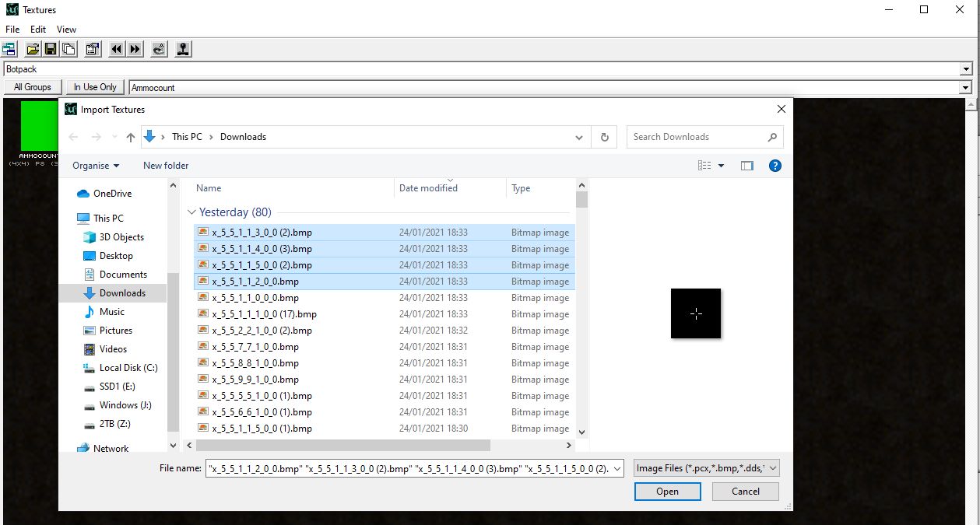Viewport: 980px width, 525px height.
Task: Toggle the preview pane button
Action: pyautogui.click(x=747, y=166)
